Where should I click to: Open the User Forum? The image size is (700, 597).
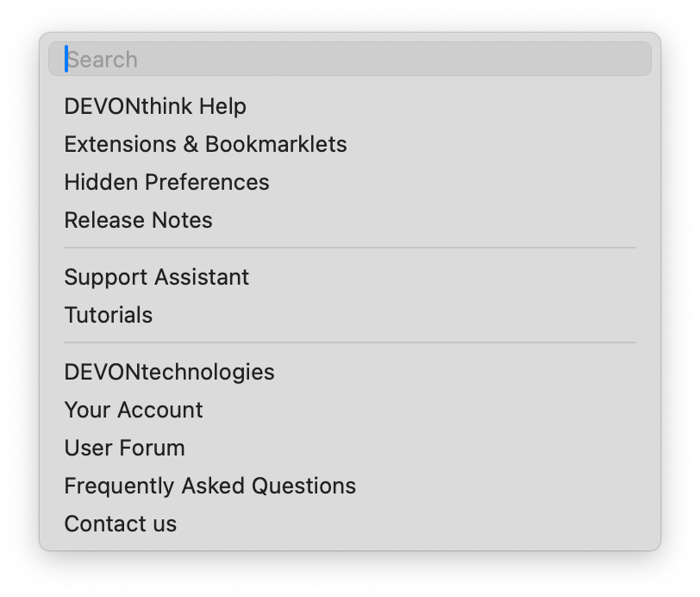pos(124,448)
